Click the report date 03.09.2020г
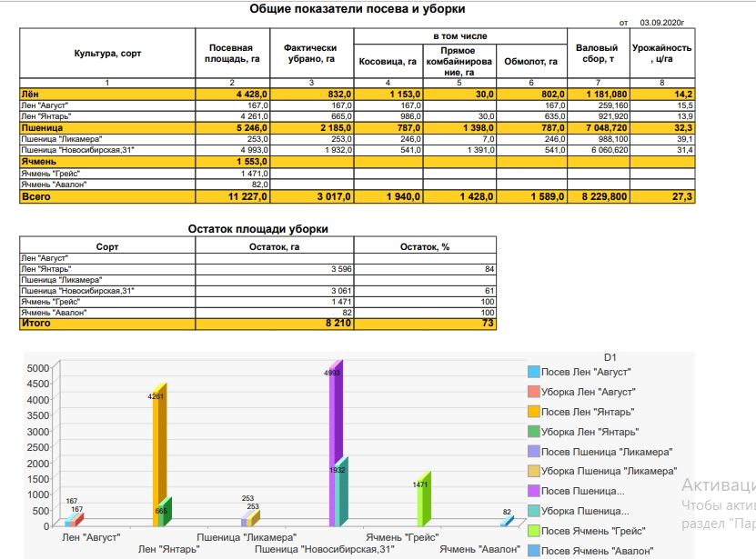 pos(662,21)
